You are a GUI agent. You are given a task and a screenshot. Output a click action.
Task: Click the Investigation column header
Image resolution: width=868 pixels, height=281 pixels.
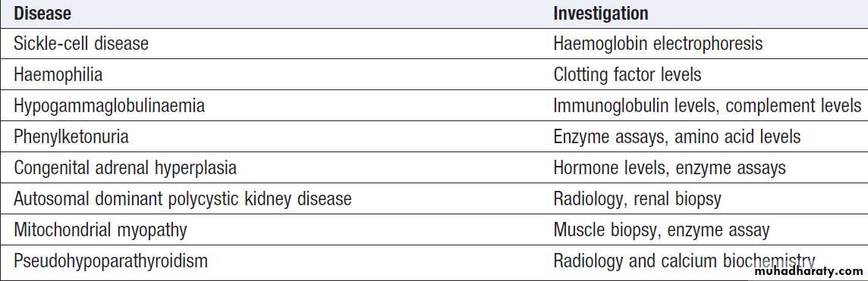(601, 14)
